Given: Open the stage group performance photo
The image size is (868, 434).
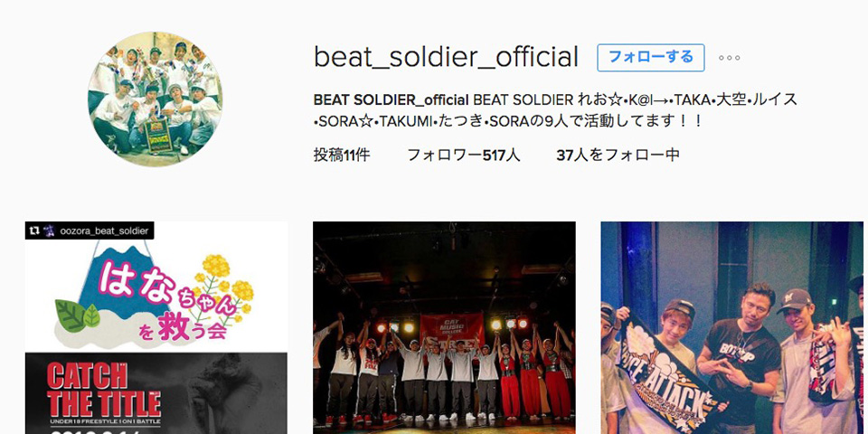Looking at the screenshot, I should click(x=444, y=327).
